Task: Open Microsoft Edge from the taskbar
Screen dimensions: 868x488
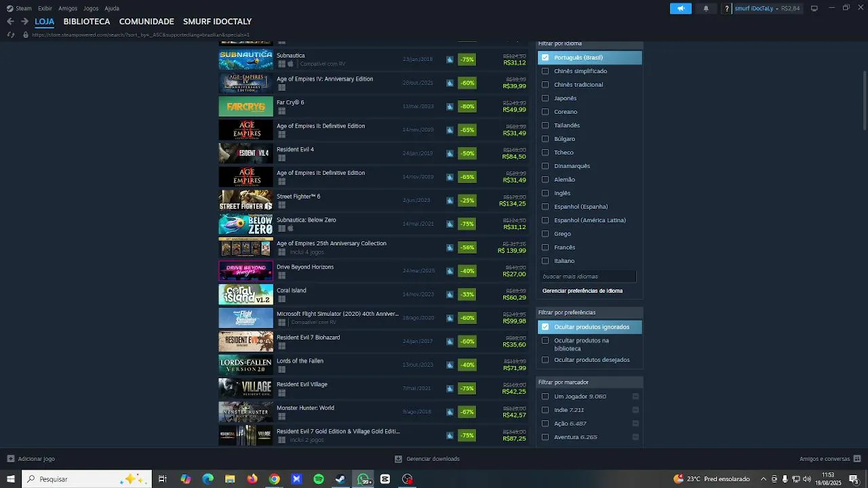Action: pos(208,479)
